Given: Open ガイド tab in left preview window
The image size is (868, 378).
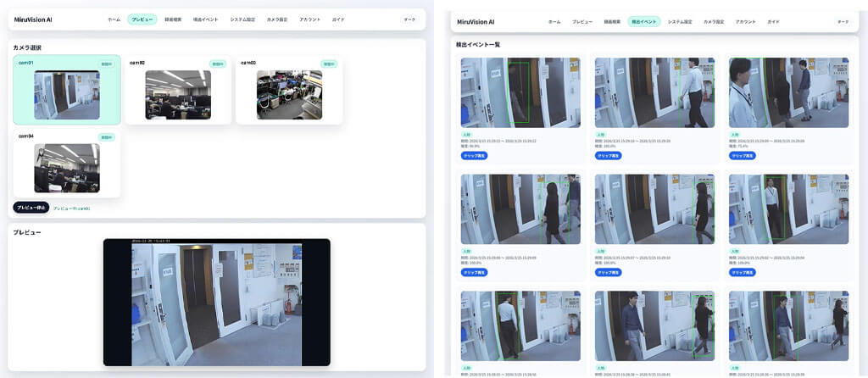Looking at the screenshot, I should coord(338,19).
